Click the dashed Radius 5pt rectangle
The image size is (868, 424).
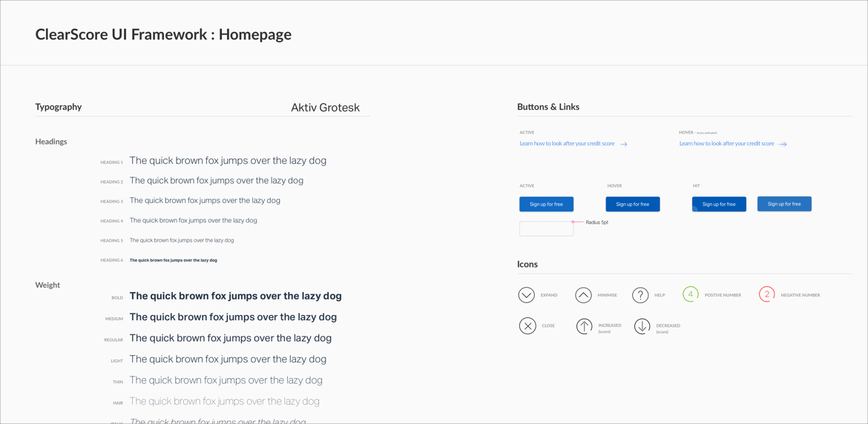click(546, 228)
